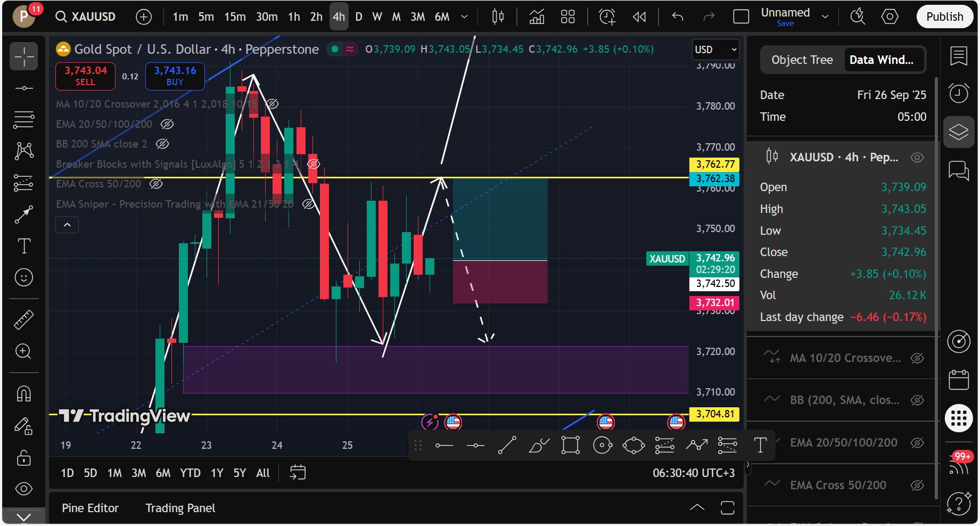
Task: Select rectangle tool in floating drawing toolbar
Action: (570, 445)
